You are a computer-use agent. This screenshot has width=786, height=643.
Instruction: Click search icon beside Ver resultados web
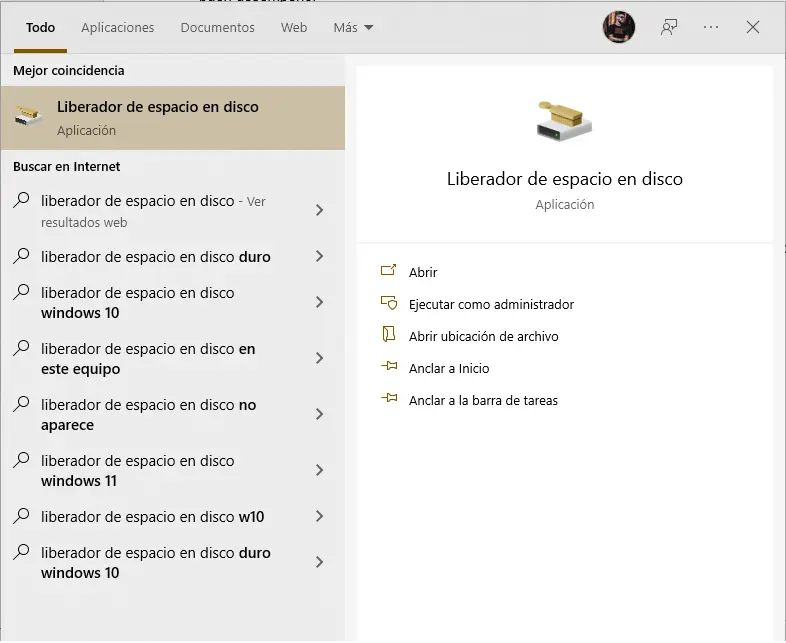[x=22, y=200]
